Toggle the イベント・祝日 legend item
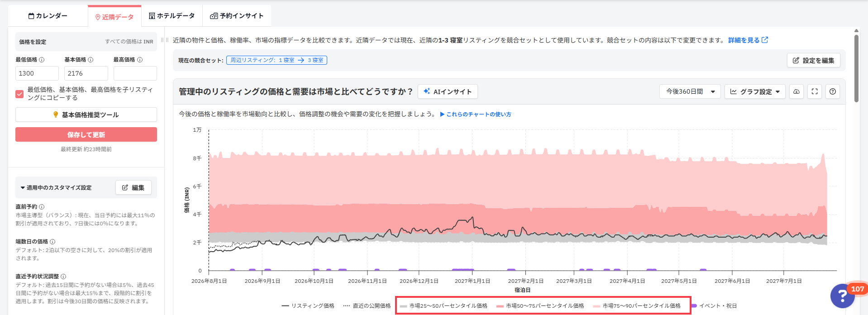Viewport: 868px width, 315px height. point(714,306)
